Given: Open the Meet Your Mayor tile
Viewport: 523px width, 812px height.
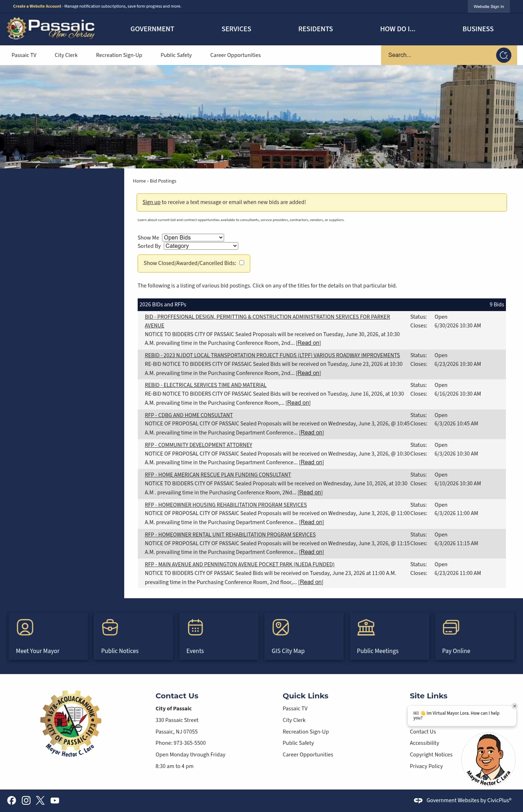Looking at the screenshot, I should (48, 636).
